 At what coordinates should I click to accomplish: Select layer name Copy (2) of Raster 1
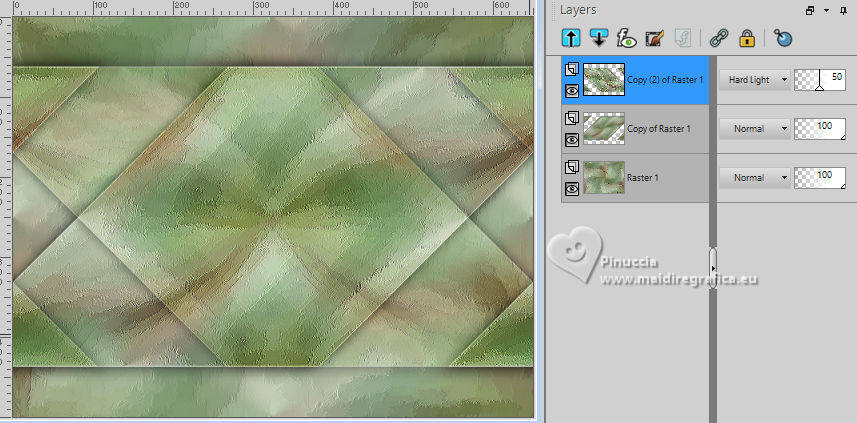pos(665,80)
